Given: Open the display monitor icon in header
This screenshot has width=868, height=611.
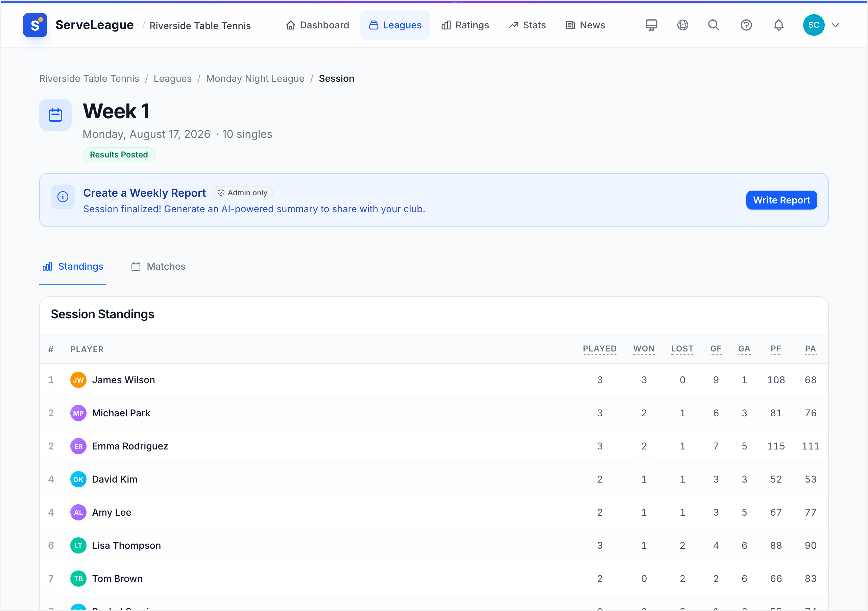Looking at the screenshot, I should click(651, 25).
